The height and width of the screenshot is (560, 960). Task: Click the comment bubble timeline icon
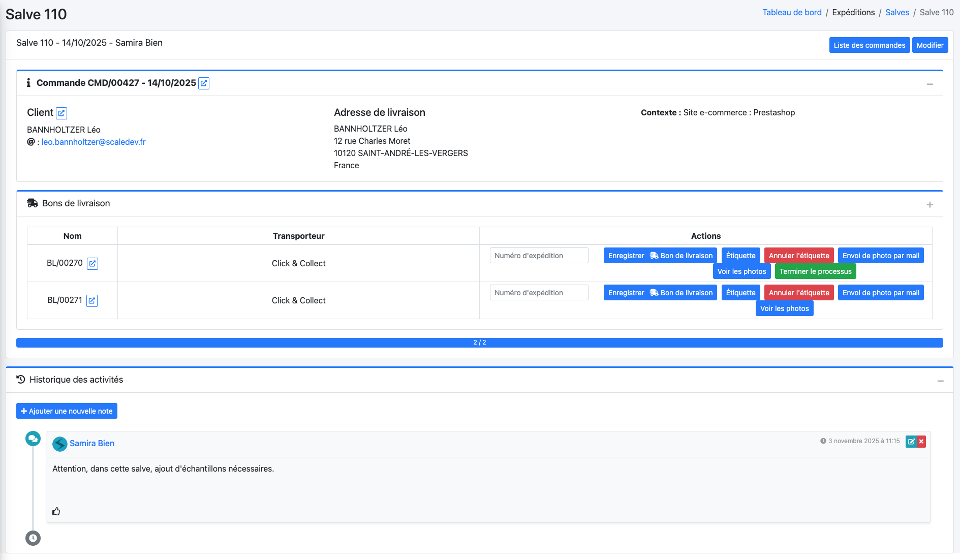(33, 439)
